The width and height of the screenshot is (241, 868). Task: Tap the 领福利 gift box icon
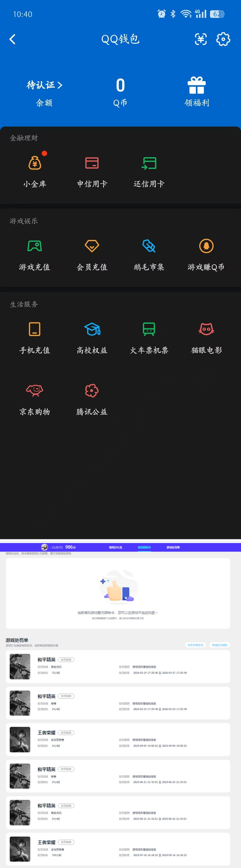197,85
